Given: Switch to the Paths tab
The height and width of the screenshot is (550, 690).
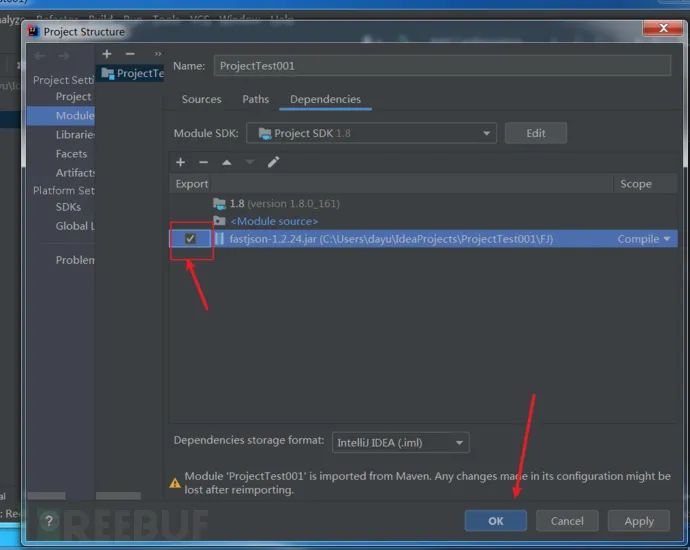Looking at the screenshot, I should (256, 99).
